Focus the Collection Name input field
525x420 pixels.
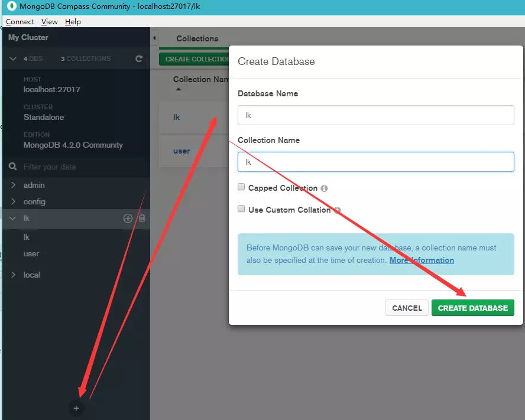pos(375,162)
